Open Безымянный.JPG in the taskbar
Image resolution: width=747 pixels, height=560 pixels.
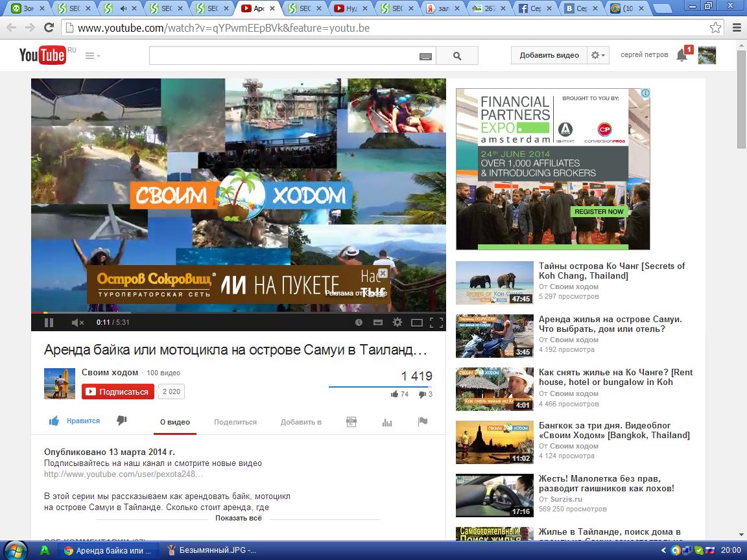213,550
